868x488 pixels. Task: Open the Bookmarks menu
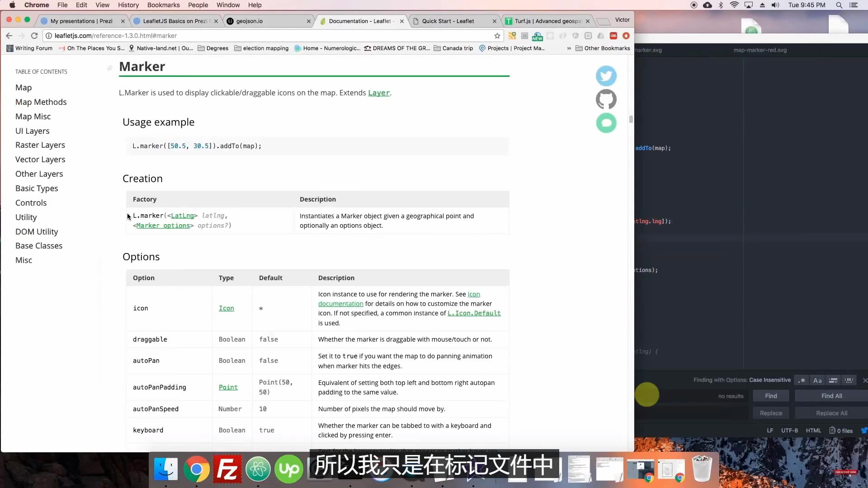tap(163, 5)
